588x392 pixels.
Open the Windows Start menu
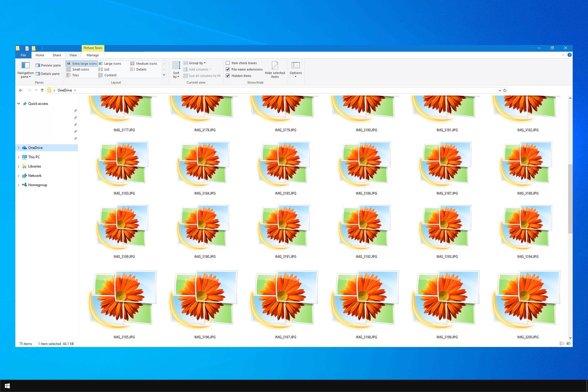[x=7, y=386]
